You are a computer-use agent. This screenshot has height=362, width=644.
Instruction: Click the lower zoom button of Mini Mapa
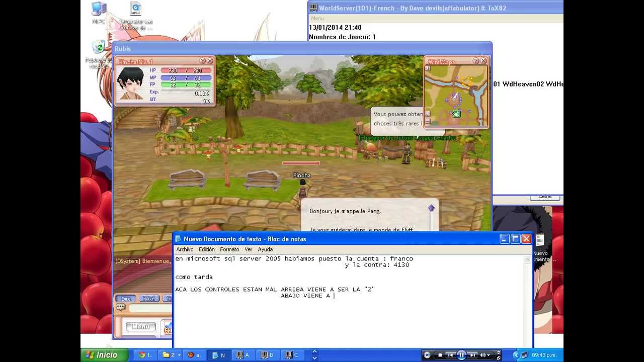428,122
